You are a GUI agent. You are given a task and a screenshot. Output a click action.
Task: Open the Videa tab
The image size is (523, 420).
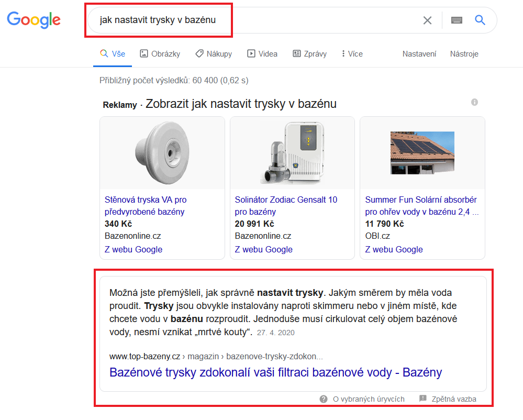(x=262, y=54)
